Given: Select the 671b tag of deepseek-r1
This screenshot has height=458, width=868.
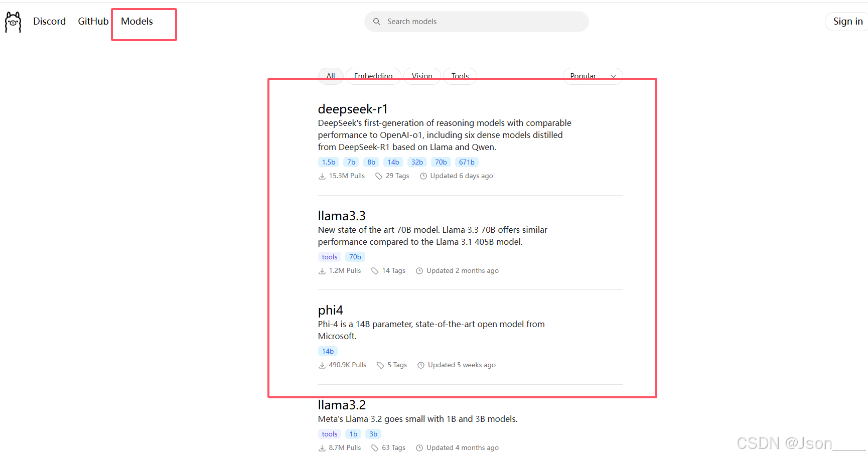Looking at the screenshot, I should (x=467, y=162).
